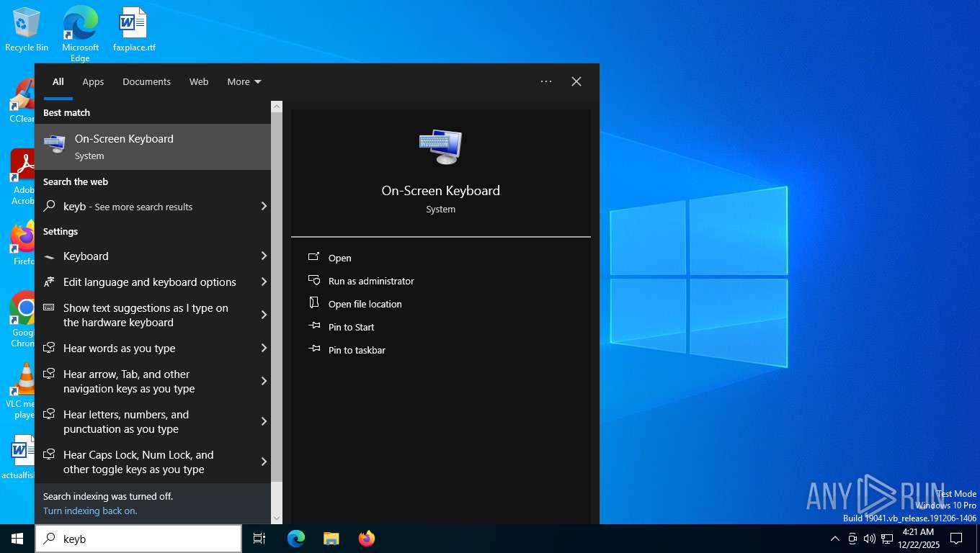The width and height of the screenshot is (980, 553).
Task: Select Open file location
Action: (x=365, y=304)
